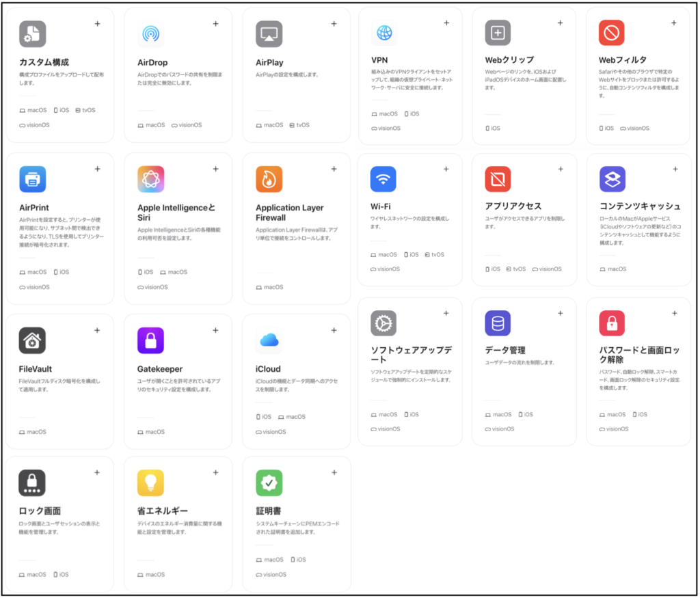Select the データ管理 card title
700x598 pixels.
pyautogui.click(x=505, y=351)
